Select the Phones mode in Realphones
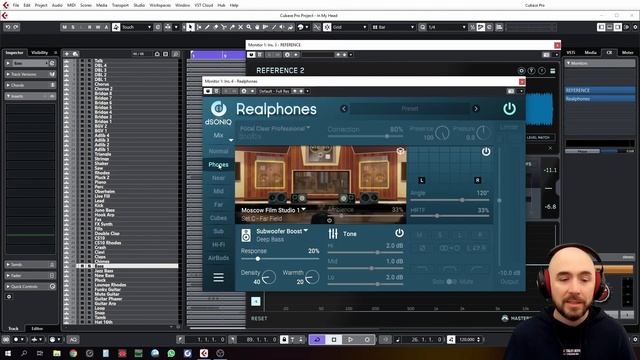640x360 pixels. [x=218, y=164]
